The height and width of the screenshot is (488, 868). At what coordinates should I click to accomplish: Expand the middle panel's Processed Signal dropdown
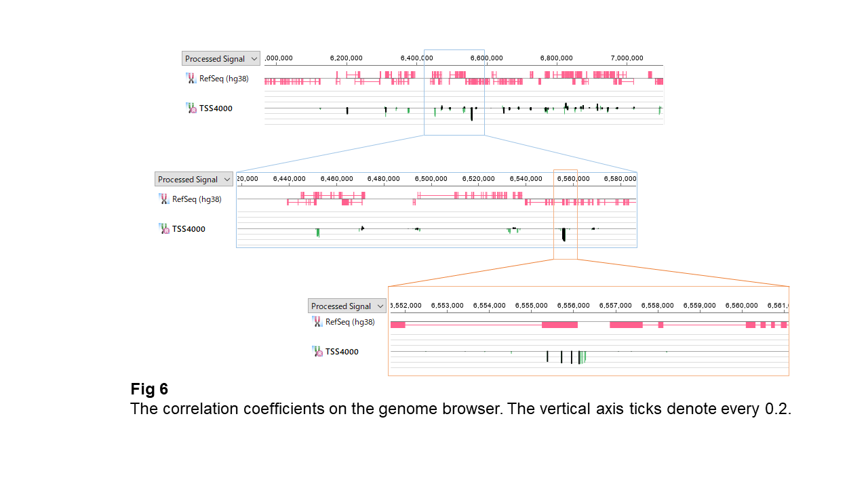tap(193, 180)
